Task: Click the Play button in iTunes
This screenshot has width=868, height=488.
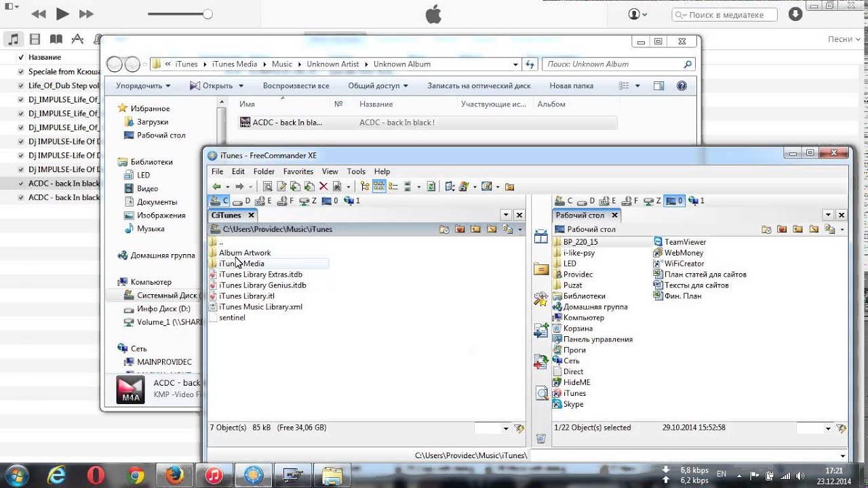Action: (62, 14)
